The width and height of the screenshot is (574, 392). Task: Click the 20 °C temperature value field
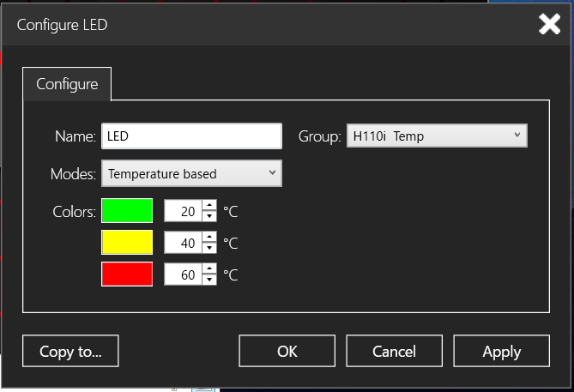(183, 211)
